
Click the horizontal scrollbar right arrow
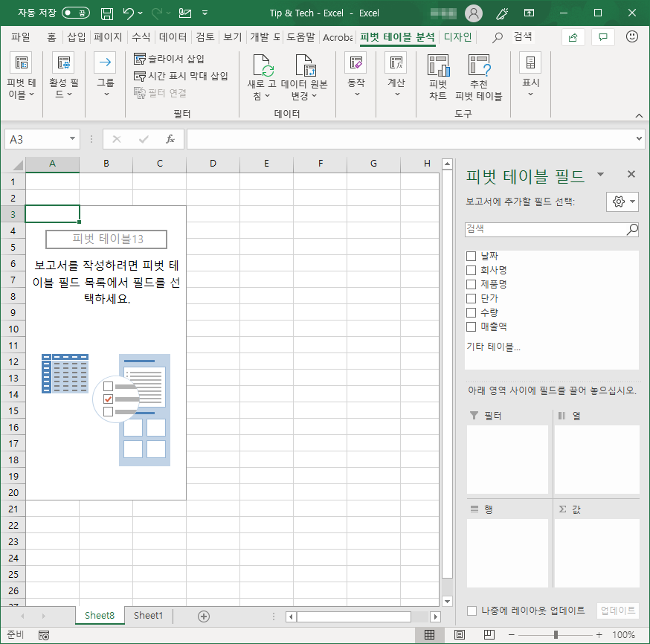click(435, 616)
